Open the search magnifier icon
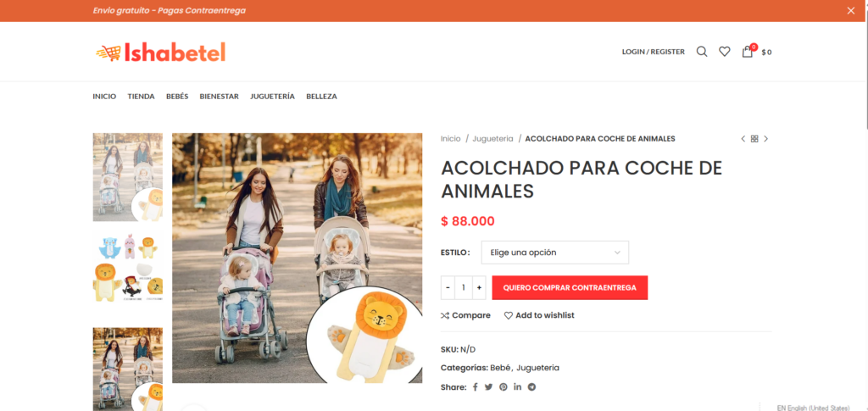This screenshot has width=868, height=411. coord(701,52)
